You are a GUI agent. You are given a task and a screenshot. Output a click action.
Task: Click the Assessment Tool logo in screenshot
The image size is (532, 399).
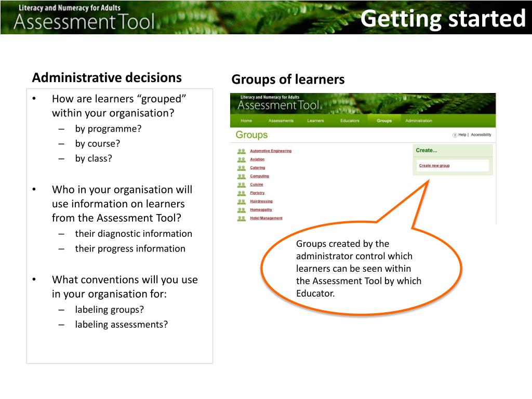click(278, 103)
